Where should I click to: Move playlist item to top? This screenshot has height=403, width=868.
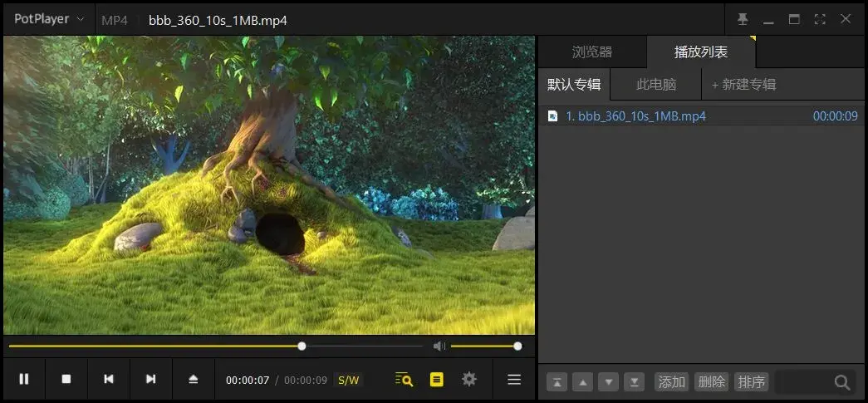tap(557, 382)
